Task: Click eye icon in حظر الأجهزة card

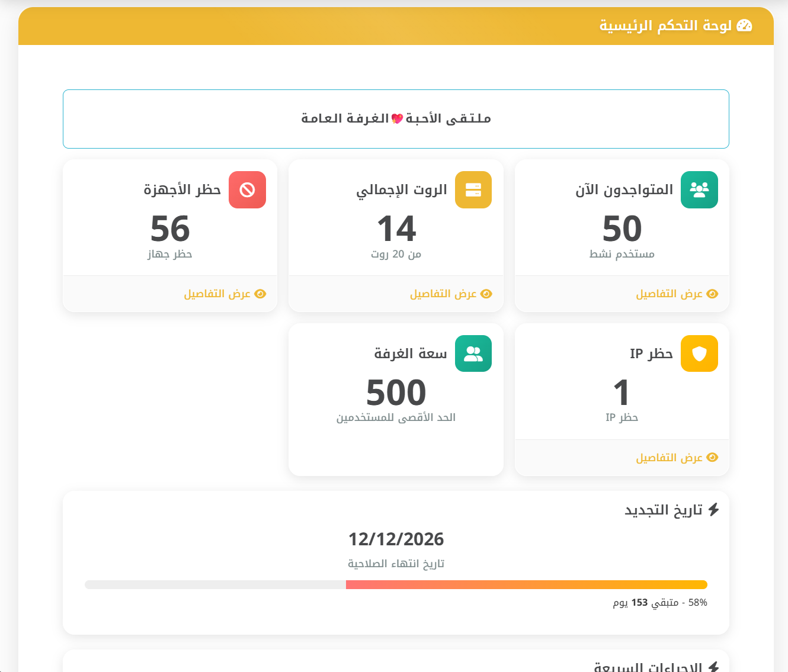Action: click(x=260, y=294)
